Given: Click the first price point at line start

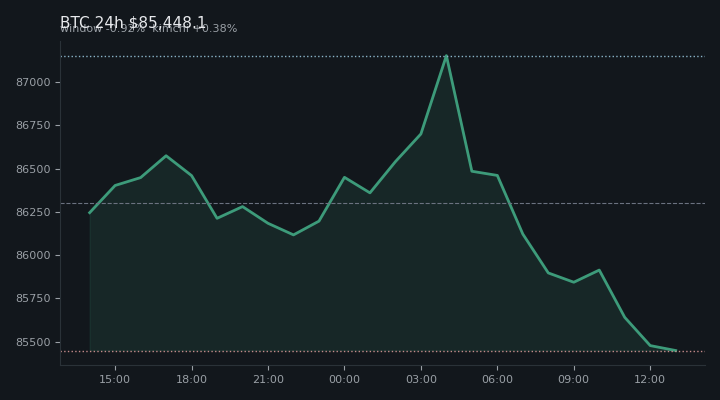Looking at the screenshot, I should 90,213.
